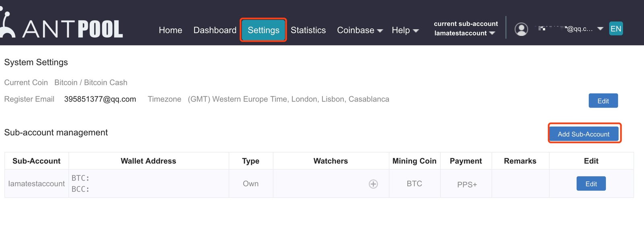Click the Type column header
Screen dimensions: 644x226
pos(251,161)
